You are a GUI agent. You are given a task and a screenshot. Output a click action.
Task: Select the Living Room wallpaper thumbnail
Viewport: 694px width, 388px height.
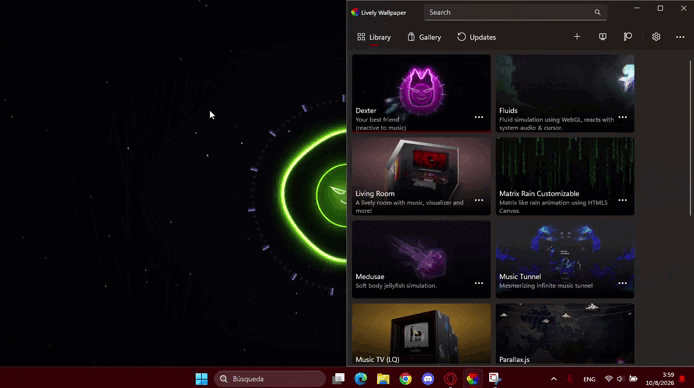pyautogui.click(x=421, y=176)
